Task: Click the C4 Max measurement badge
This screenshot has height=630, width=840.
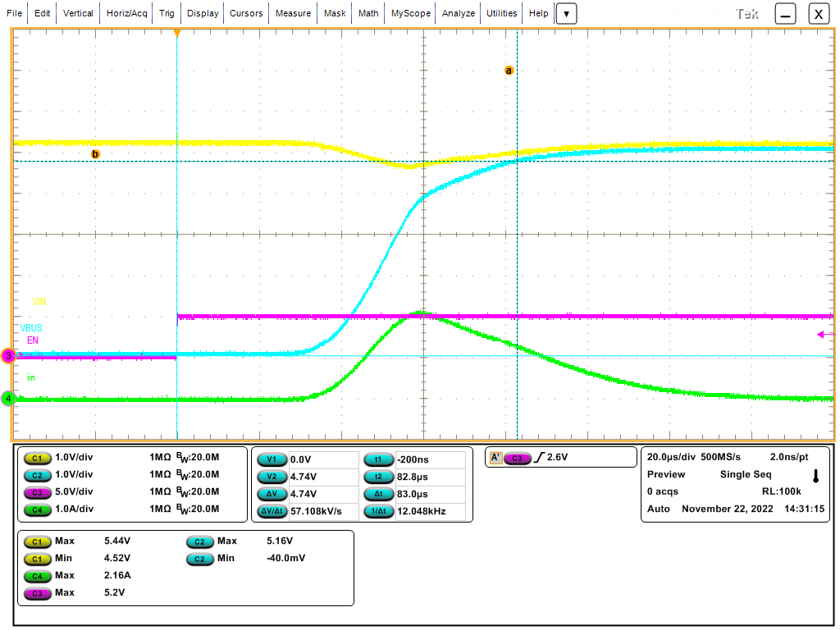Action: point(36,575)
